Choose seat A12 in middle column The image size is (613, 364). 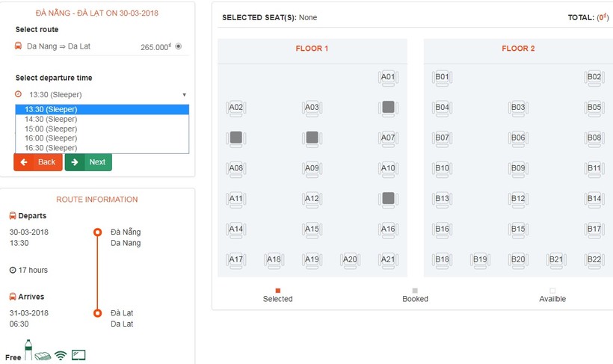[x=312, y=199]
